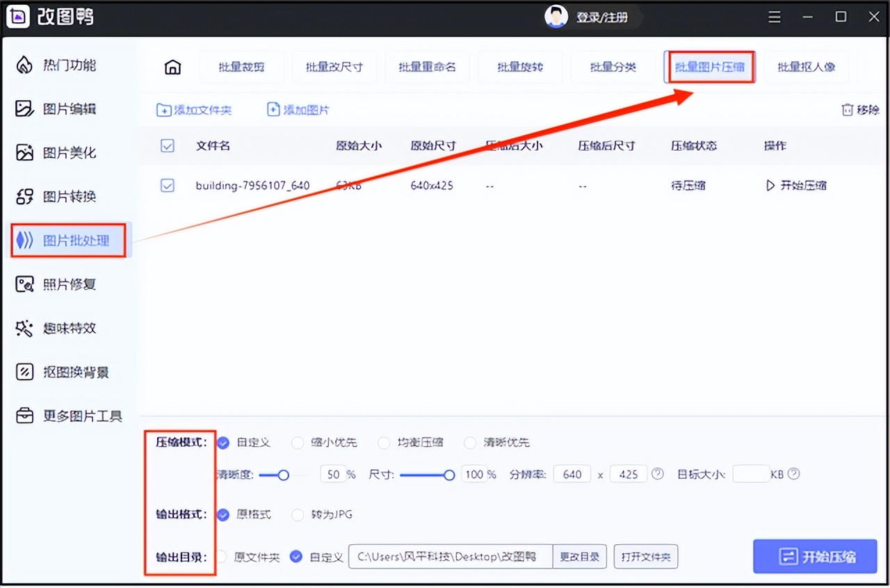Open the 热门功能 sidebar section
Image resolution: width=890 pixels, height=588 pixels.
pyautogui.click(x=65, y=65)
